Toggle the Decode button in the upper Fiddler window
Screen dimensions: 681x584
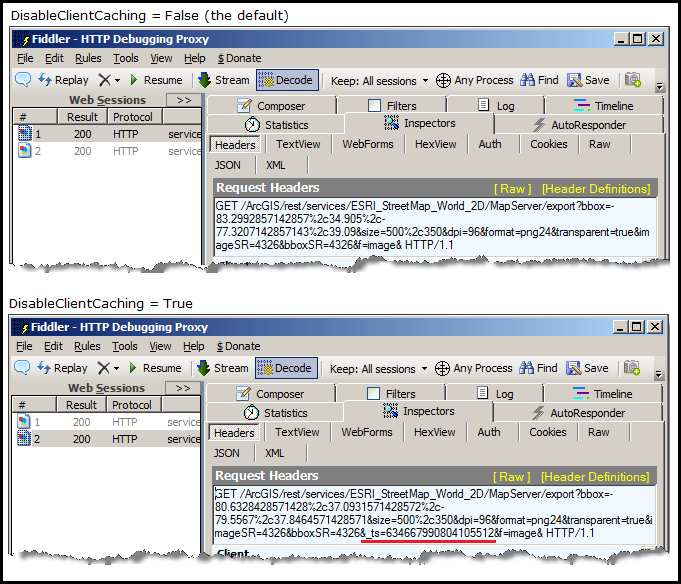[286, 80]
